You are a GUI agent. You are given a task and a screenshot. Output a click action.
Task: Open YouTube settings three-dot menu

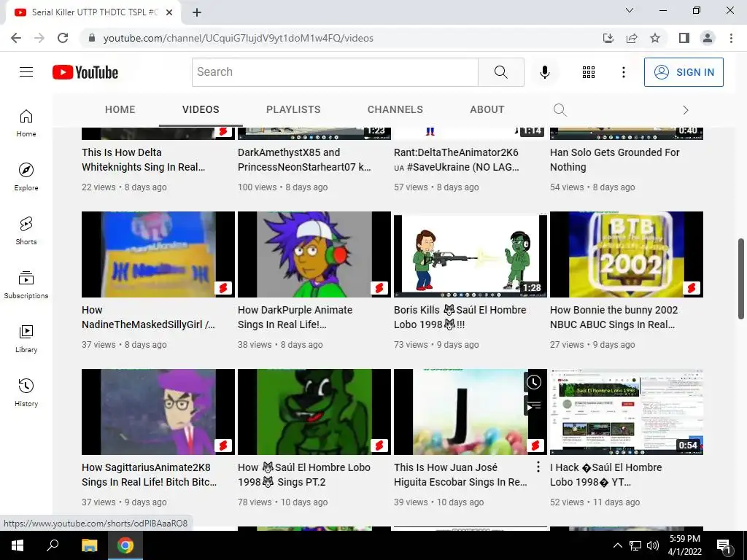623,72
